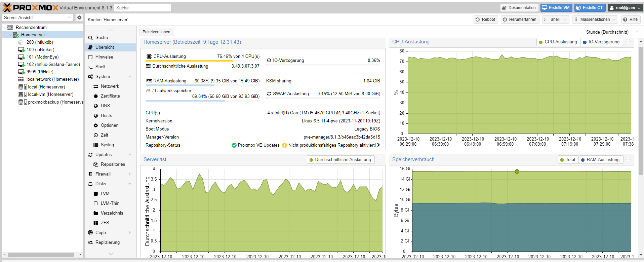The height and width of the screenshot is (262, 644).
Task: Open Hosts configuration
Action: click(106, 115)
